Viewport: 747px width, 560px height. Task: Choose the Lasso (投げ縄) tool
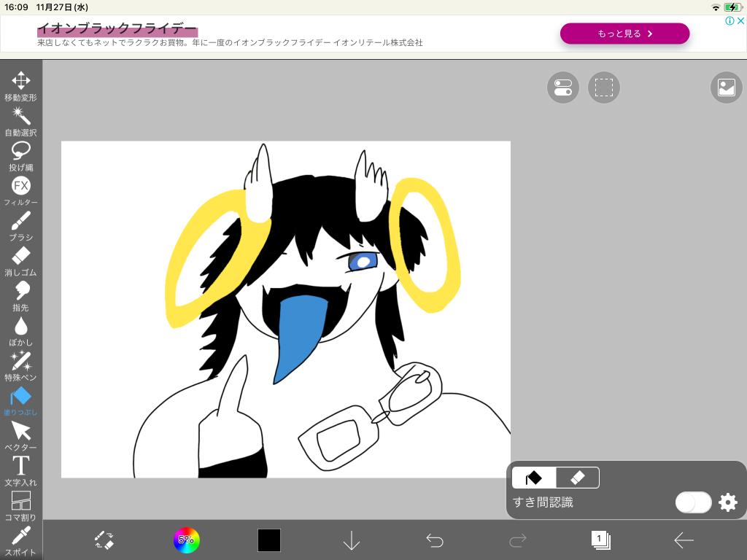tap(20, 155)
